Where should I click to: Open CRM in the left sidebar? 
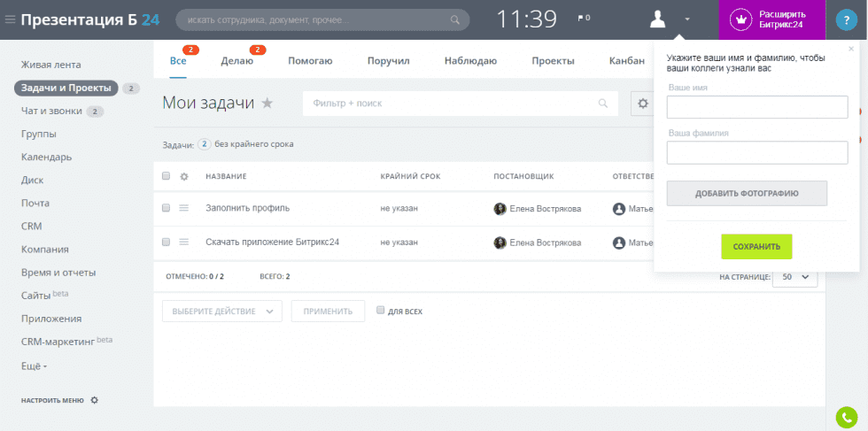[x=32, y=227]
